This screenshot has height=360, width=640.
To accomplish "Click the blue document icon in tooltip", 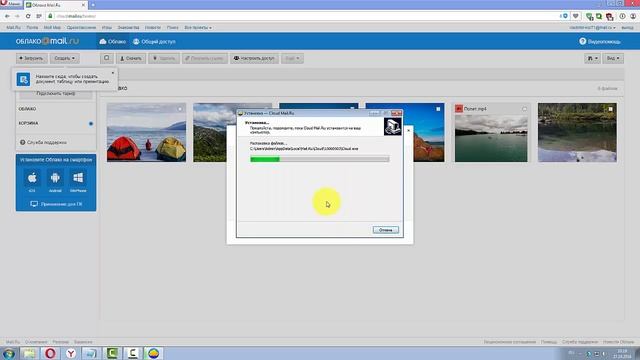I will click(x=23, y=79).
